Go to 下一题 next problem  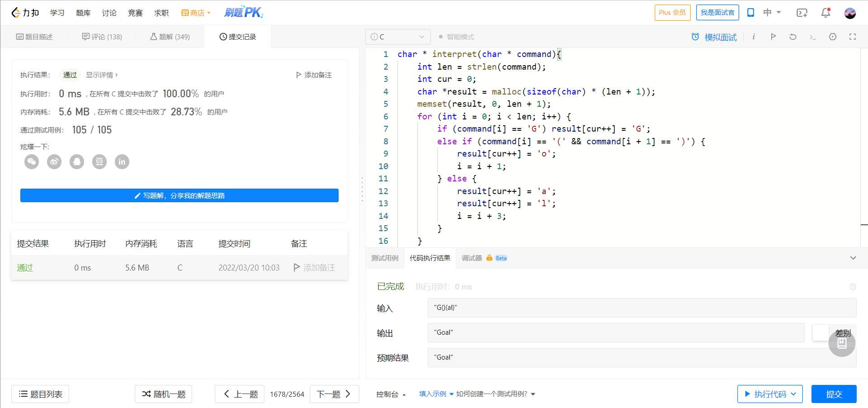pos(335,394)
